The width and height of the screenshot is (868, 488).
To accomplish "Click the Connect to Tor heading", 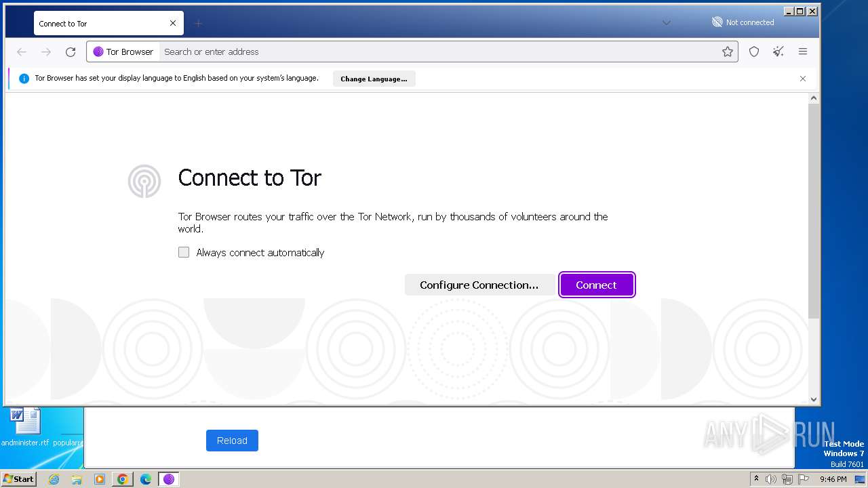I will click(x=250, y=178).
